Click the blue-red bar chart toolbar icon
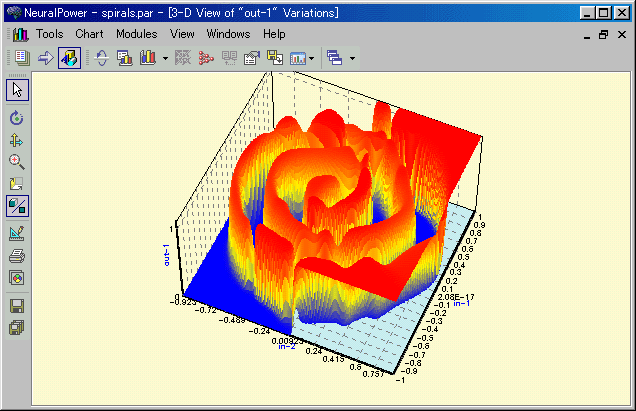 pyautogui.click(x=148, y=58)
